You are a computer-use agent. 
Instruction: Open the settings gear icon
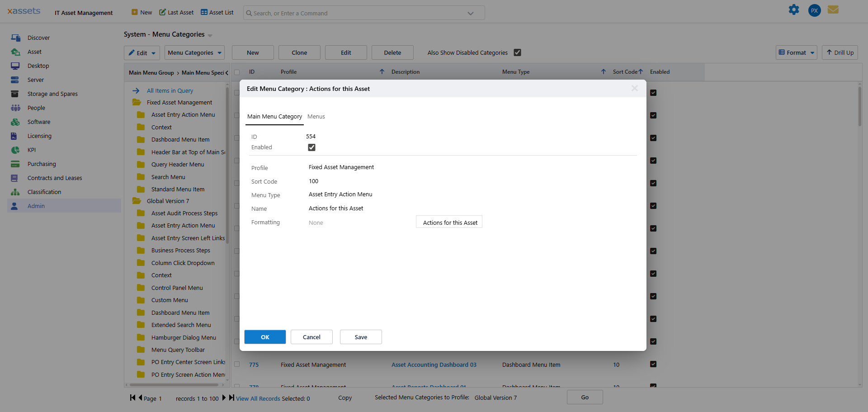click(794, 9)
